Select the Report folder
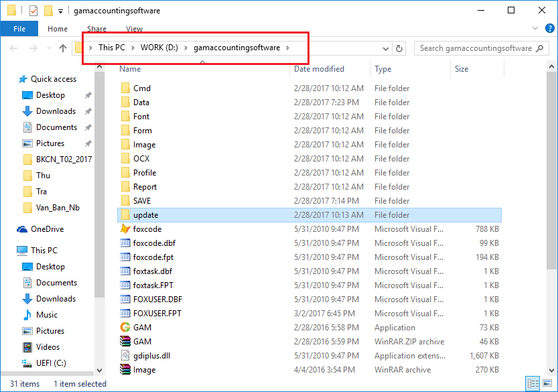 (x=145, y=186)
